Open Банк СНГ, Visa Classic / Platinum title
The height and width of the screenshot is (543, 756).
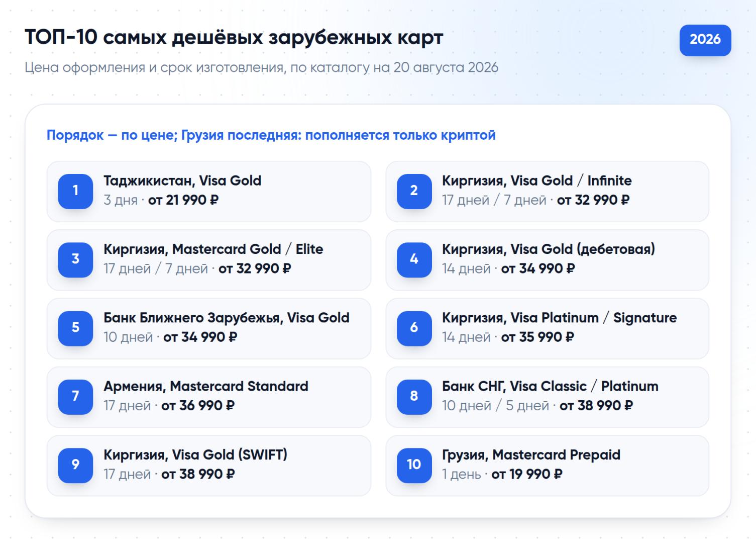pos(550,387)
